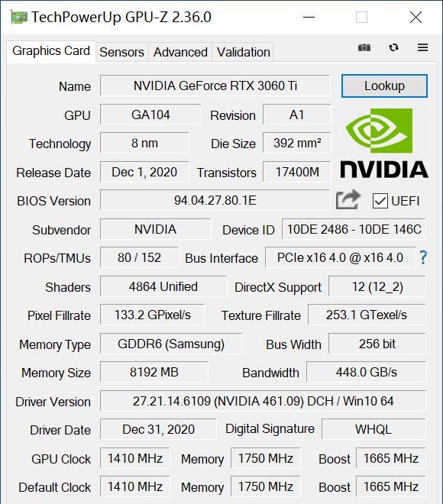
Task: Take a screenshot with the camera icon
Action: coord(364,47)
